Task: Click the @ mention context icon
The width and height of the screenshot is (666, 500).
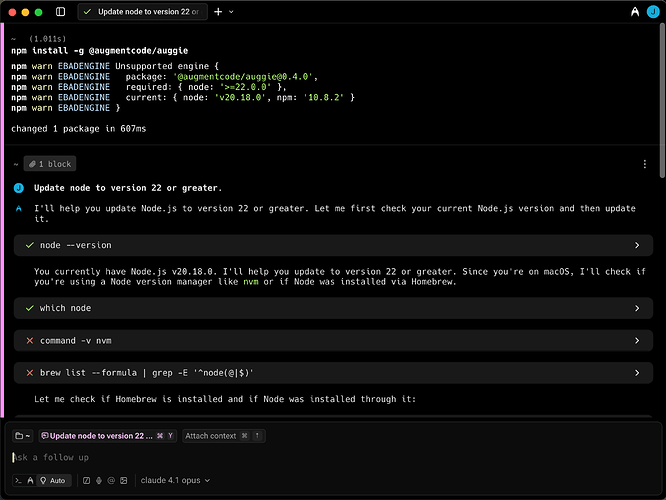Action: coord(111,480)
